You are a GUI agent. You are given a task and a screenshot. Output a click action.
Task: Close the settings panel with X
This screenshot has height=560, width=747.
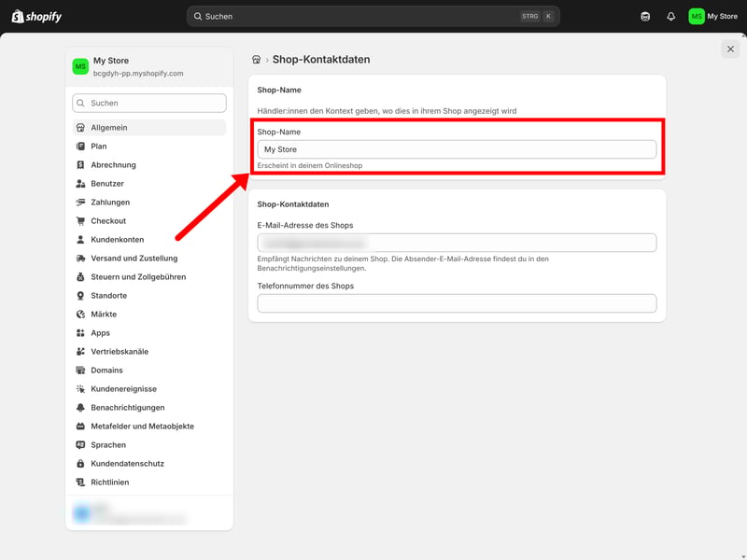pos(730,49)
